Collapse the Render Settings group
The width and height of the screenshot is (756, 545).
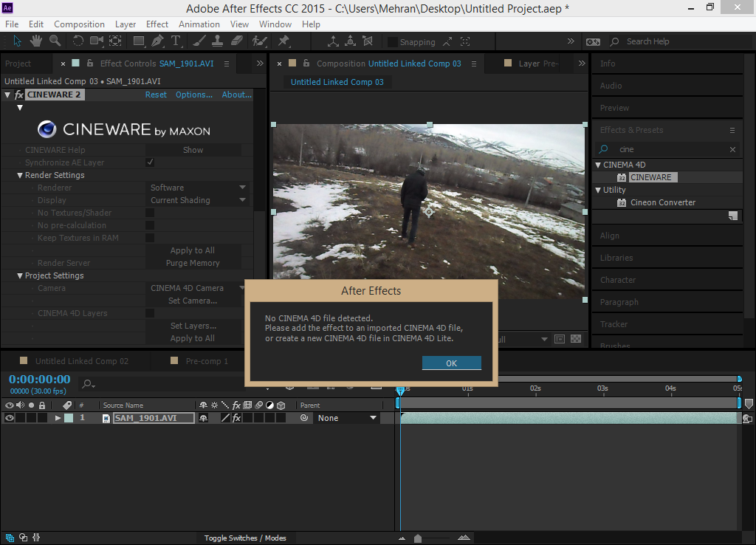20,176
